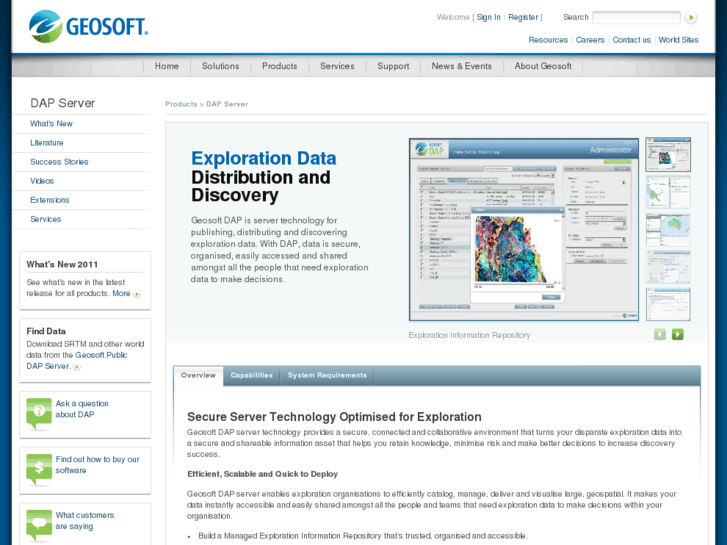727x545 pixels.
Task: Open the Resources link
Action: [x=548, y=40]
